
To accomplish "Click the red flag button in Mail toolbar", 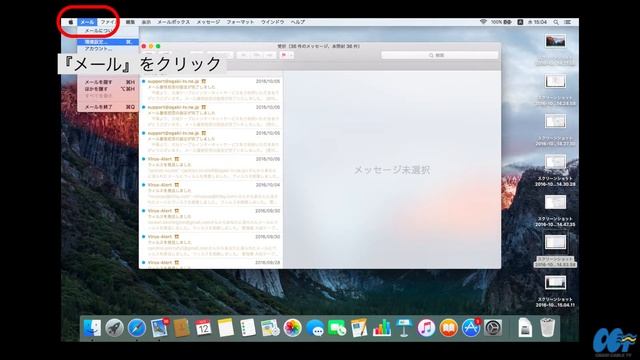I will (284, 55).
